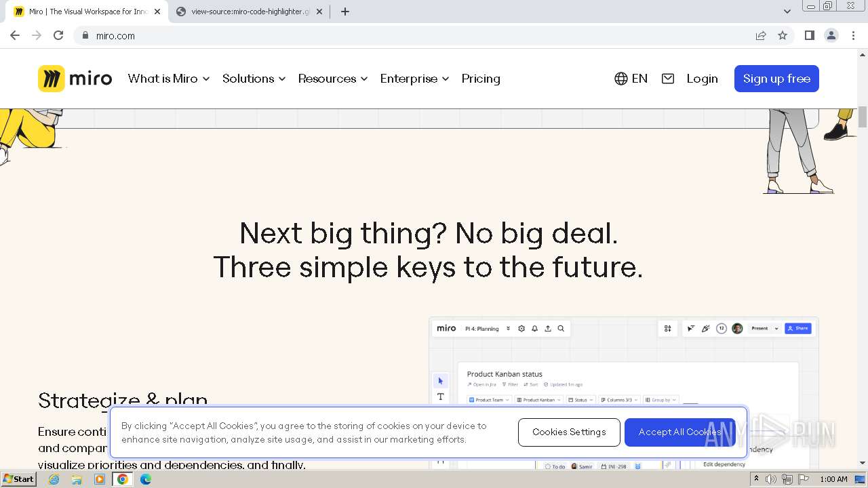Select the Text tool in the board mockup
The height and width of the screenshot is (488, 868).
[441, 397]
